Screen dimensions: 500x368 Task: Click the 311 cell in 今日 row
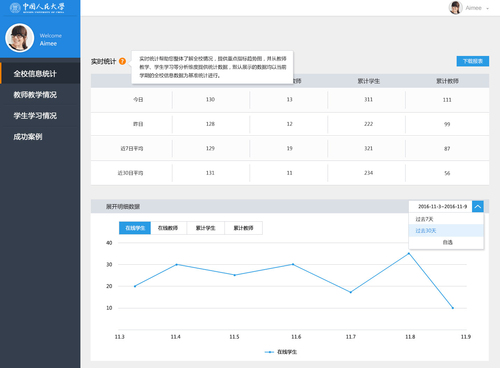pyautogui.click(x=368, y=99)
